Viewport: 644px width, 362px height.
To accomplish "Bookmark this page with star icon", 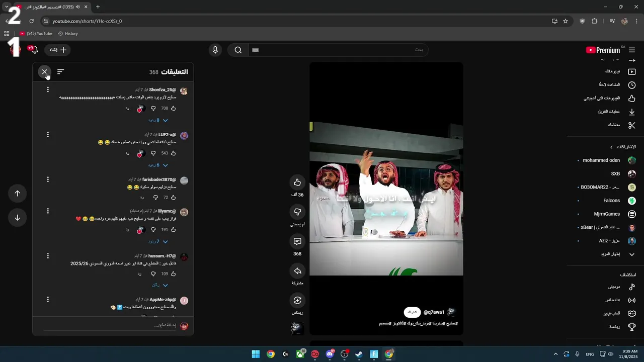I will click(x=566, y=21).
